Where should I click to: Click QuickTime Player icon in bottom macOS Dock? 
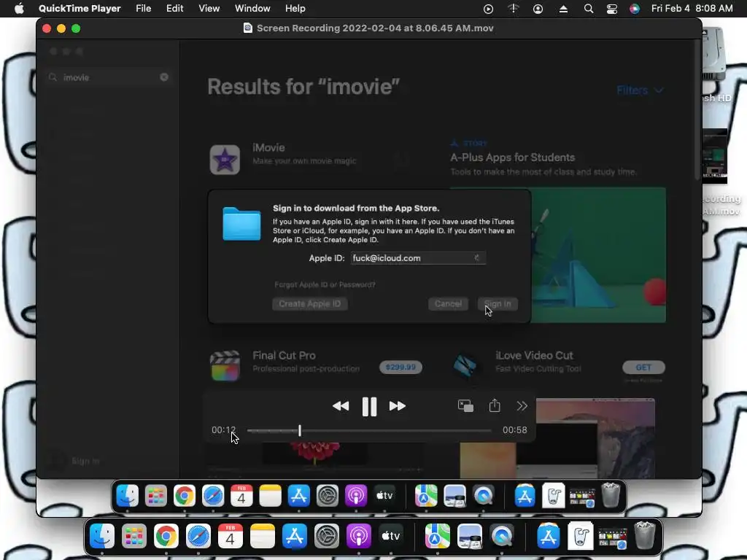click(x=502, y=536)
